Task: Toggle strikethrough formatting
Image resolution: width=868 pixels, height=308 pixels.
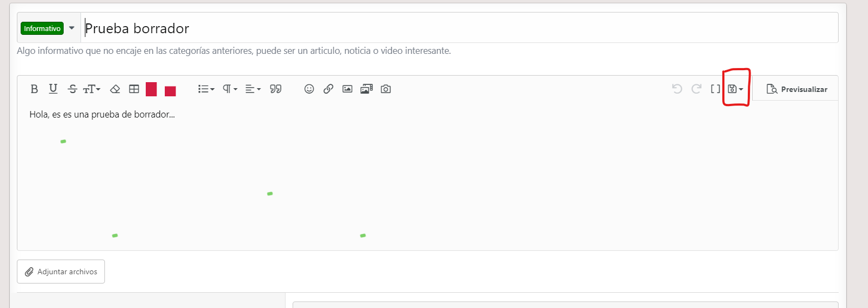Action: point(72,89)
